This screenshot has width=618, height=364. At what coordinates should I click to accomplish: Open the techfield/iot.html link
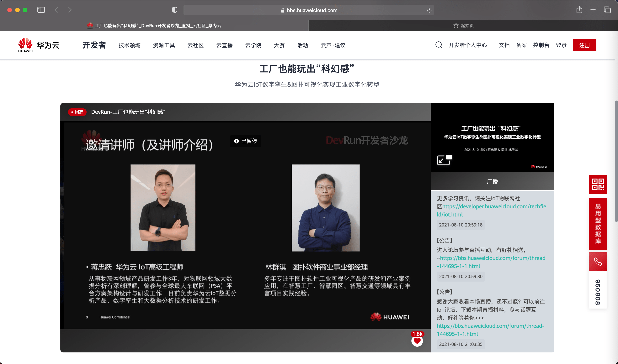491,211
